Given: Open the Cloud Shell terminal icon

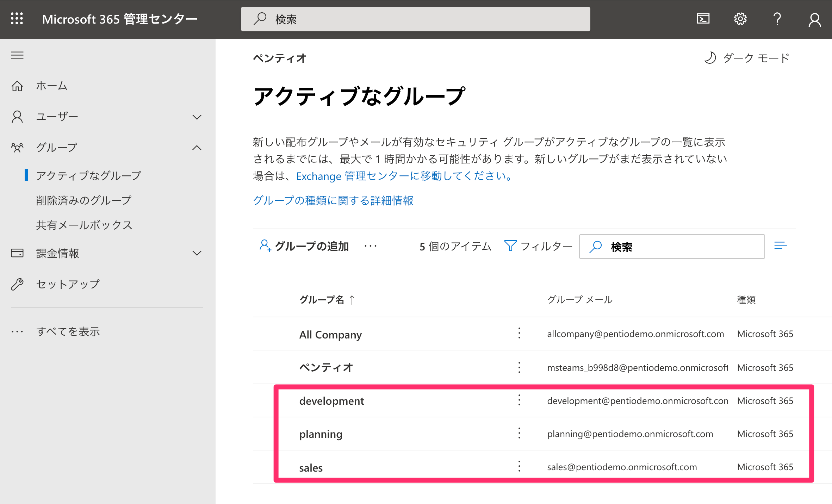Looking at the screenshot, I should tap(703, 19).
